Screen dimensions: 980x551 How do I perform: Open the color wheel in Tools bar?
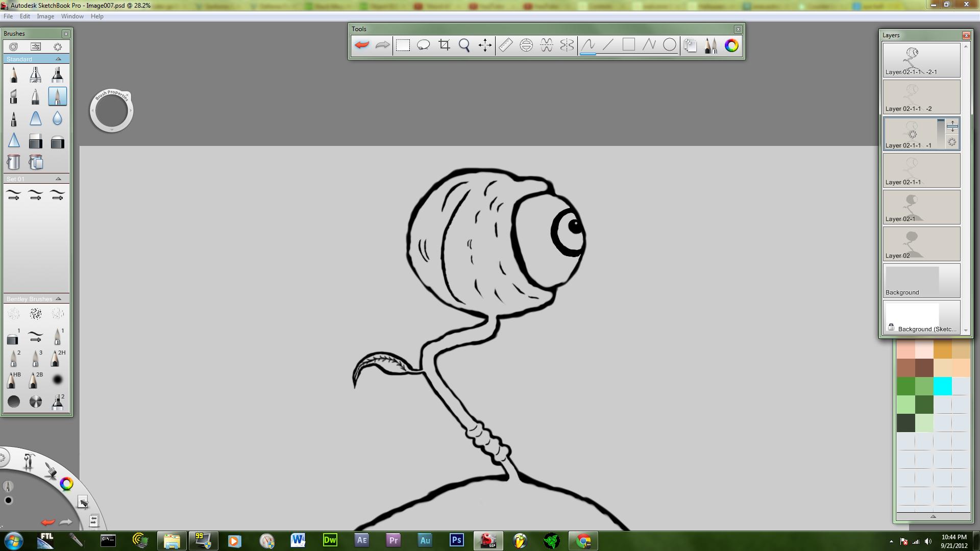click(x=731, y=45)
